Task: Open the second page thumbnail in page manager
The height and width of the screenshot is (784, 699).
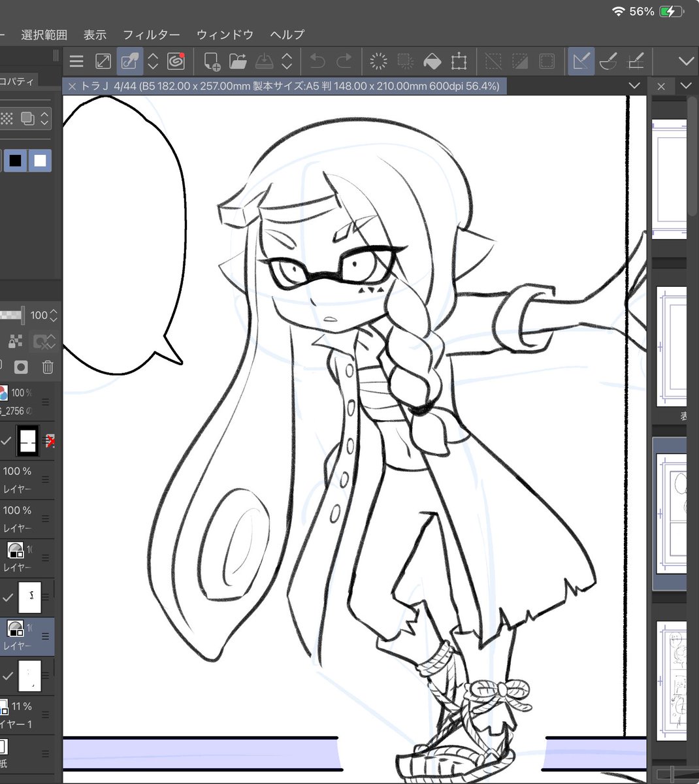Action: [x=672, y=347]
